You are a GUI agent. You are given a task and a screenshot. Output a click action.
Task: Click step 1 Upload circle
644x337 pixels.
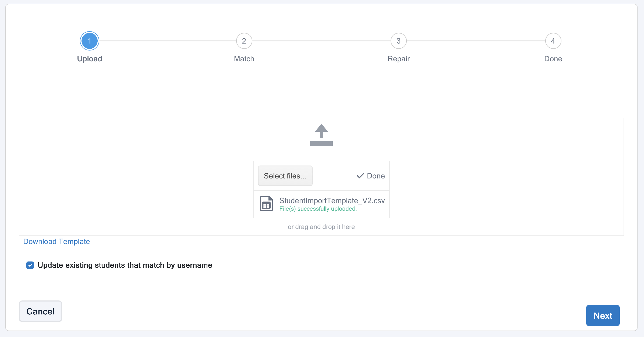(90, 41)
